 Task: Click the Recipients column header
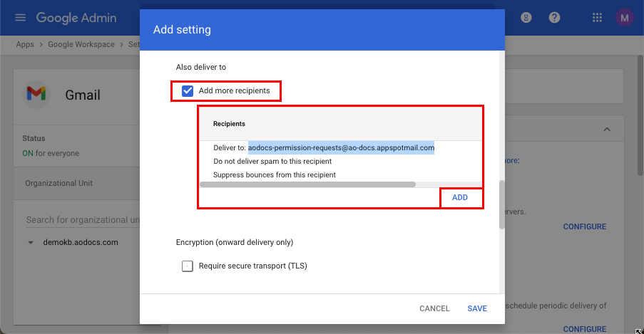coord(229,124)
